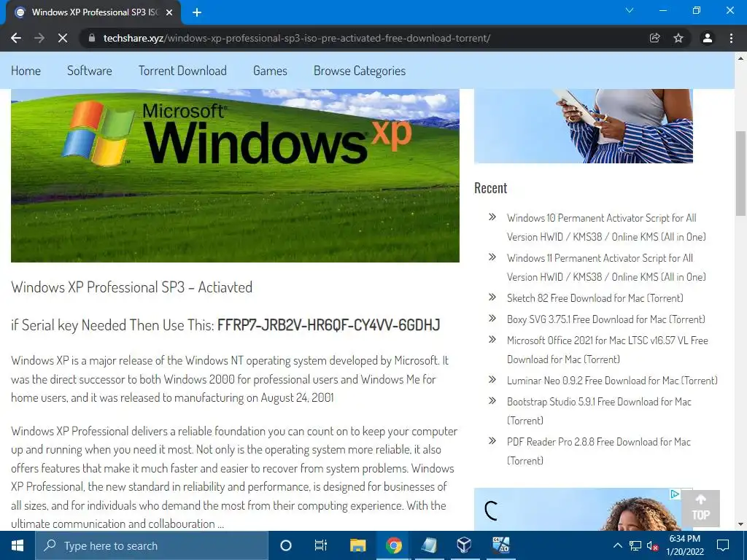Open the notification center icon
Viewport: 747px width, 560px height.
pyautogui.click(x=723, y=545)
